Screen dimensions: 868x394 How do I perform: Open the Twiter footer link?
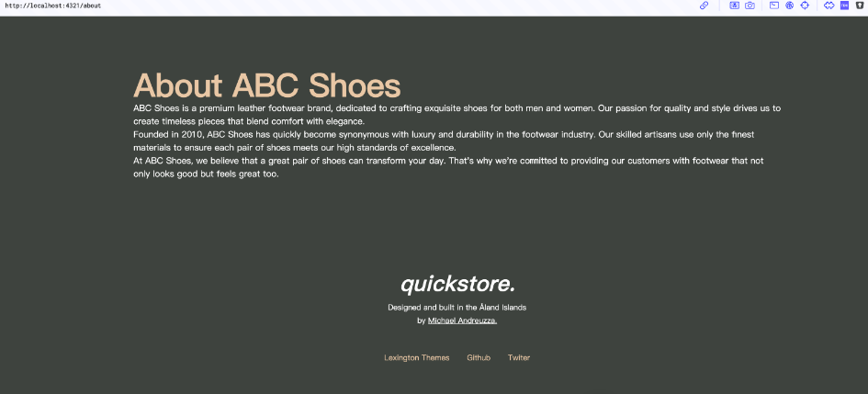point(519,357)
